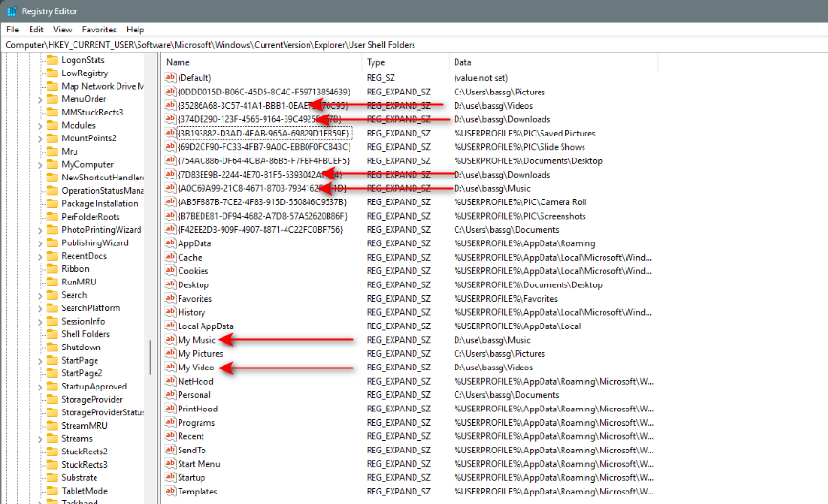Click the string icon beside History
The image size is (828, 504).
tap(170, 312)
